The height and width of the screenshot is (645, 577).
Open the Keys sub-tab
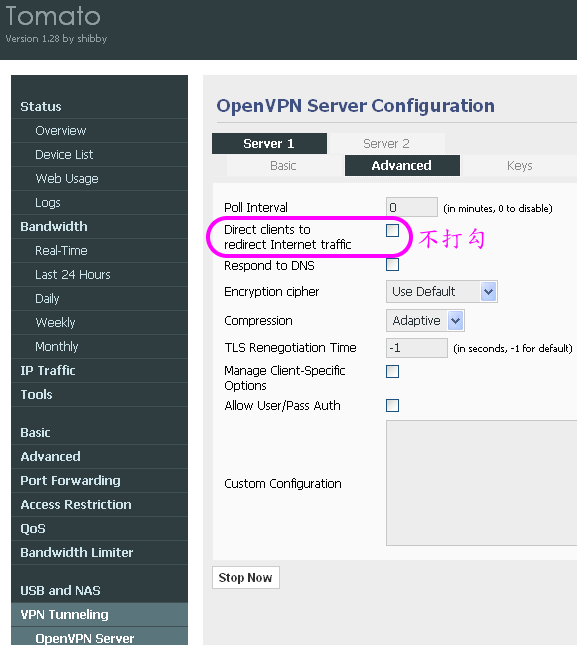519,166
